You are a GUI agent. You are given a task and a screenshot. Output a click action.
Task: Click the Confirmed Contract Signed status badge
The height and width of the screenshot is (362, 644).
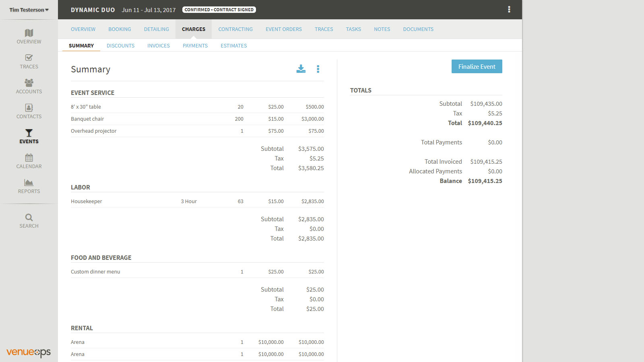click(219, 10)
